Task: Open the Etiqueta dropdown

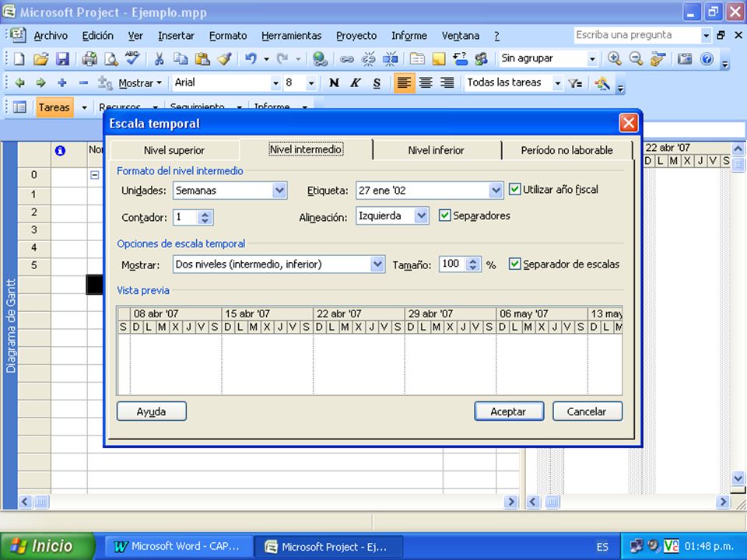Action: (496, 191)
